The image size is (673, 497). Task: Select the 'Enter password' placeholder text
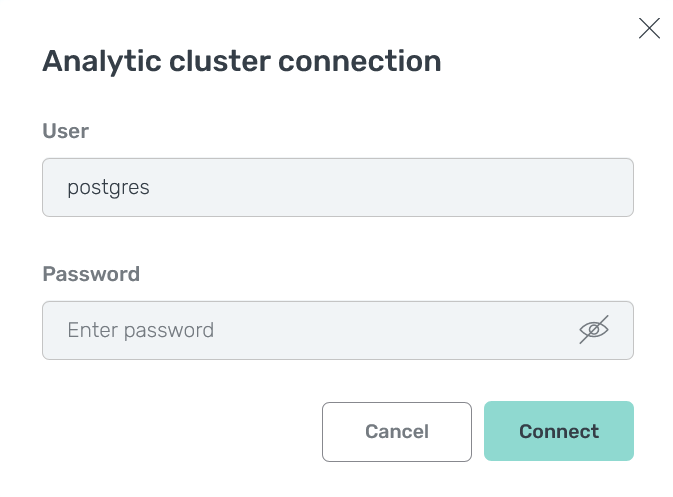(140, 330)
